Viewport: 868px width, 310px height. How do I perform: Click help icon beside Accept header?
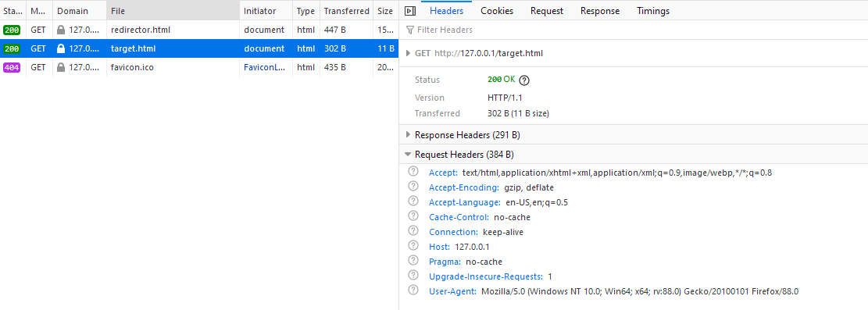(413, 172)
